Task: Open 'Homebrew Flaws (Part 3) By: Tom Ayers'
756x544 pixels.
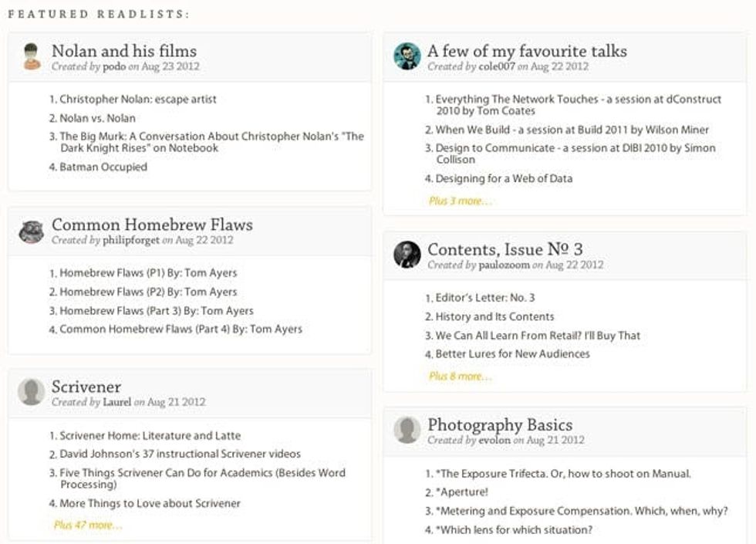Action: [x=157, y=311]
